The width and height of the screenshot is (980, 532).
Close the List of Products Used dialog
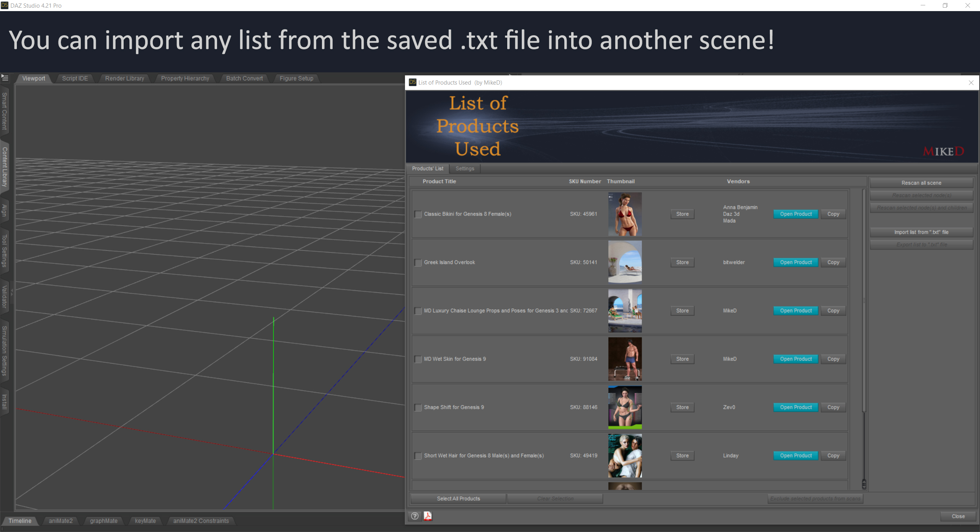971,83
